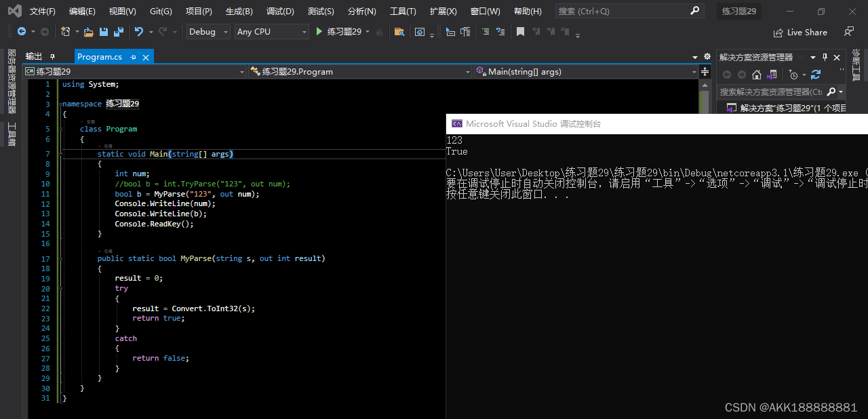Image resolution: width=868 pixels, height=419 pixels.
Task: Open Solution Explorer search options dropdown
Action: click(x=841, y=92)
